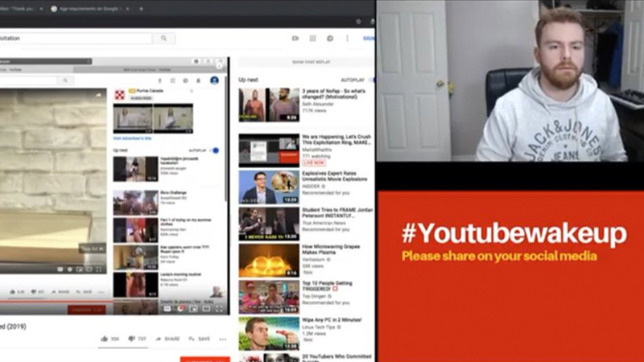Viewport: 644px width, 362px height.
Task: Click the search magnifier button
Action: [164, 38]
